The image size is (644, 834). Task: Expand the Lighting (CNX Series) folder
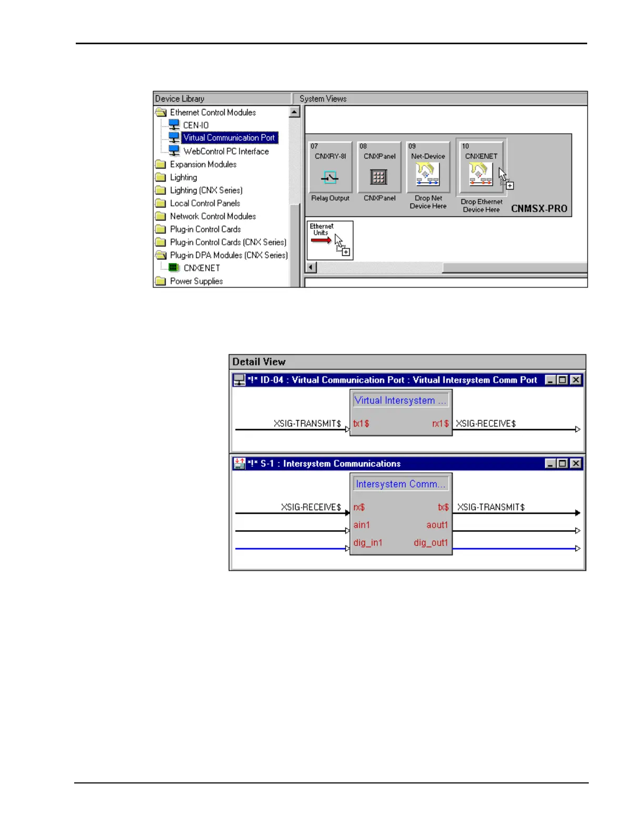click(x=161, y=190)
